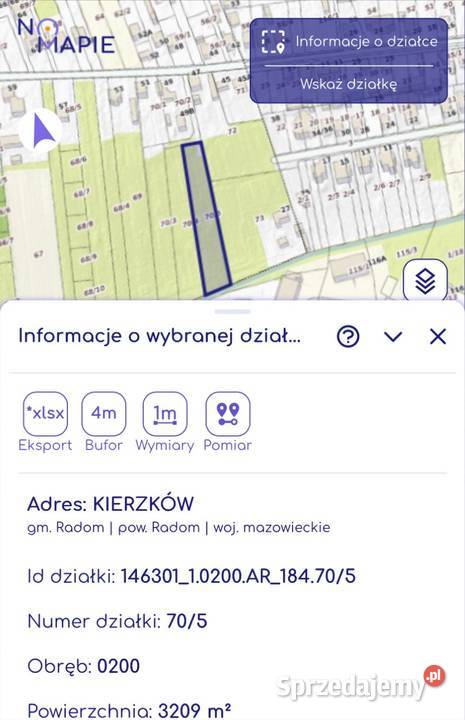Click the 'Adres: KIERZKÓW' text
Screen dimensions: 465x720
tap(111, 504)
